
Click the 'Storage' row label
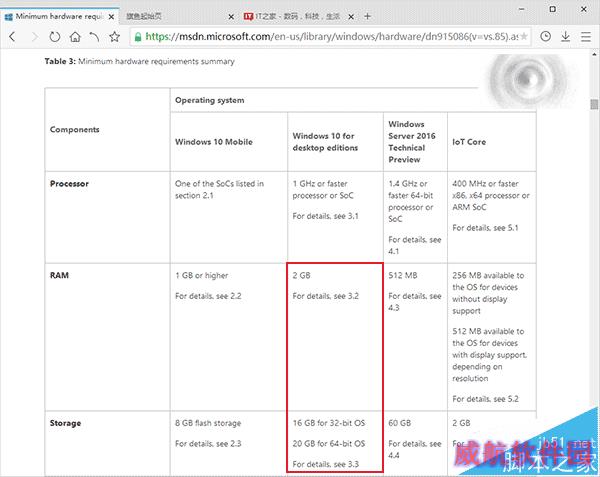tap(65, 423)
